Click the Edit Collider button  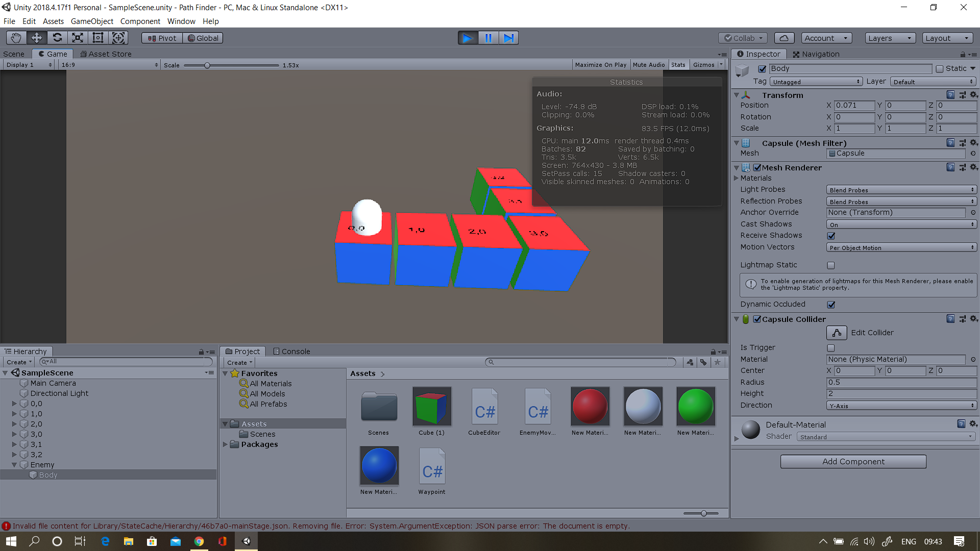pos(837,332)
